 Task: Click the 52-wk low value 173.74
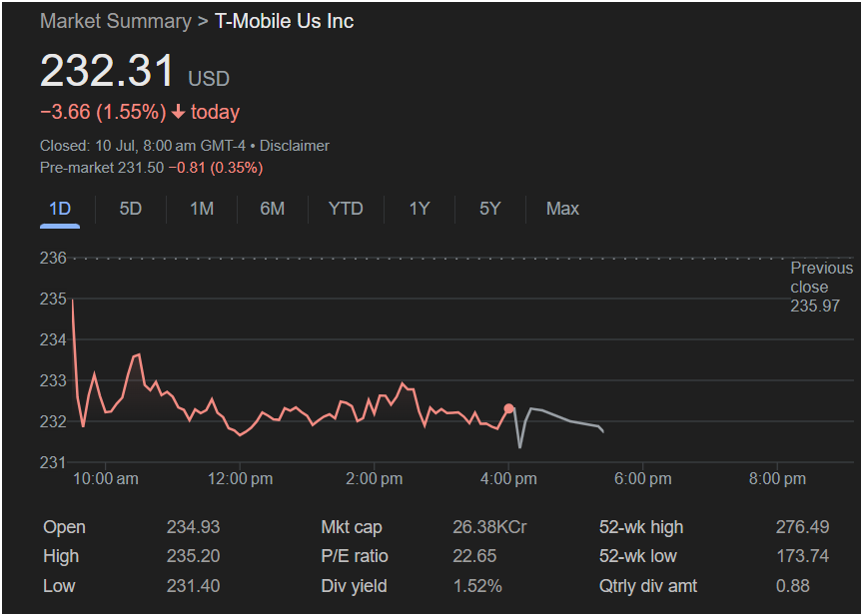click(802, 556)
